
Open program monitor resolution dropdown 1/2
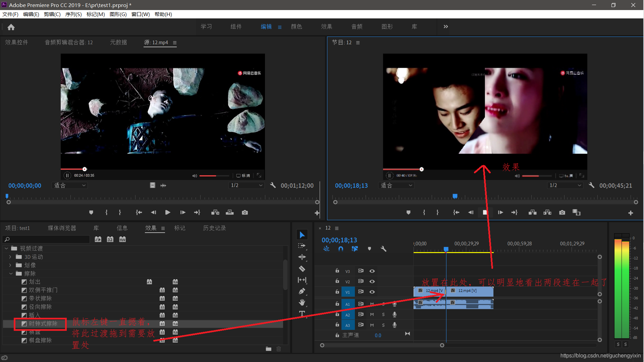pyautogui.click(x=565, y=185)
